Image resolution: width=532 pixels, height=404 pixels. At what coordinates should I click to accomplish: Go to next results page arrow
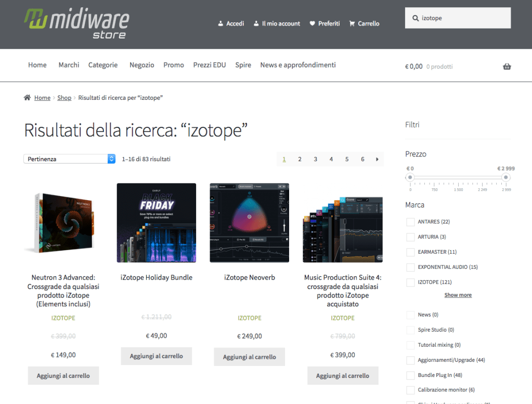[377, 159]
